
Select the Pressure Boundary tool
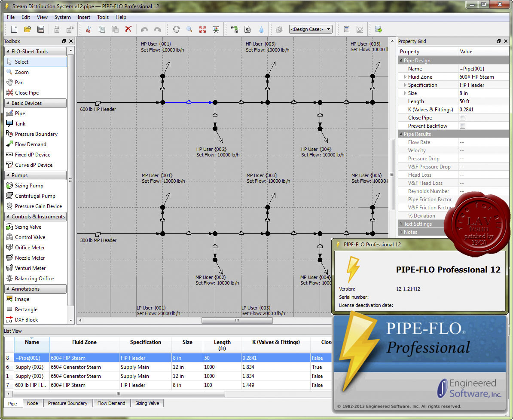(x=36, y=134)
